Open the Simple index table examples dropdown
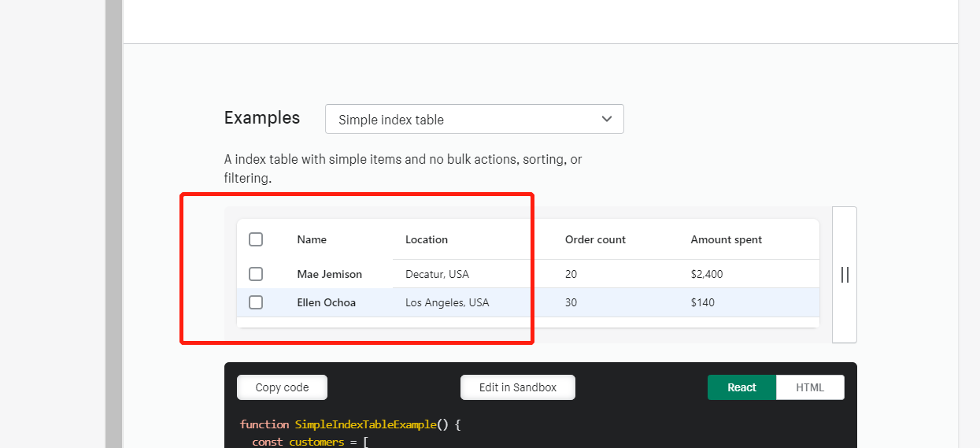Screen dimensions: 980x448 tap(474, 119)
